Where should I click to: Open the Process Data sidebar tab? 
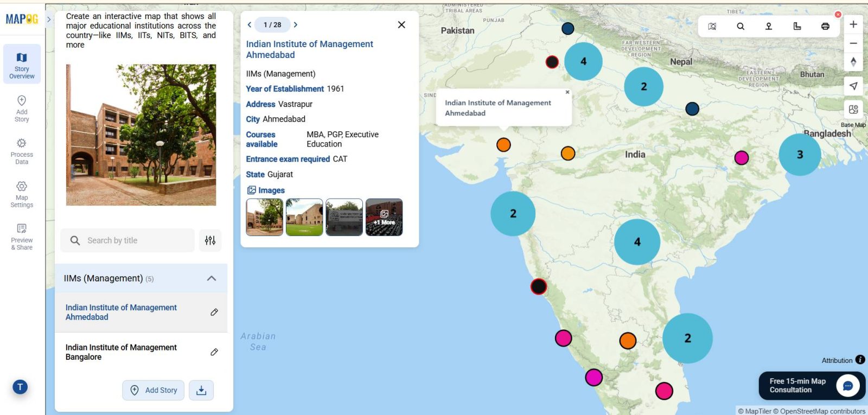[x=22, y=151]
